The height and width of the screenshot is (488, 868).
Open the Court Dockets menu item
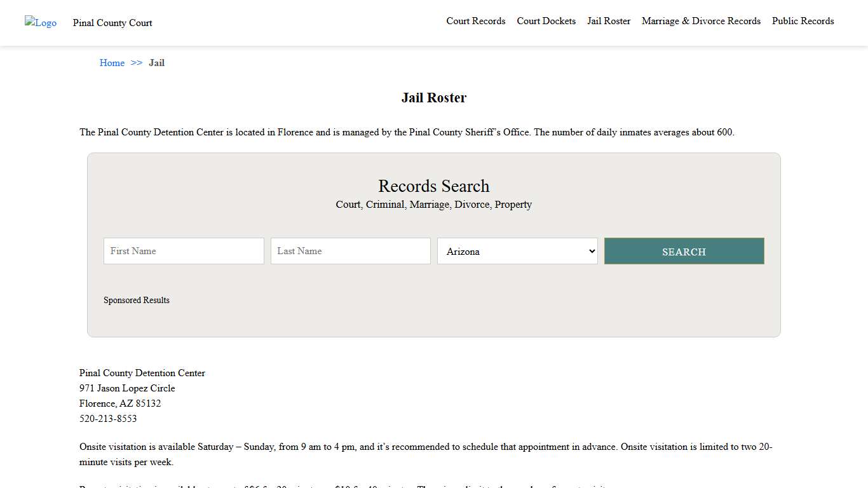pyautogui.click(x=546, y=21)
